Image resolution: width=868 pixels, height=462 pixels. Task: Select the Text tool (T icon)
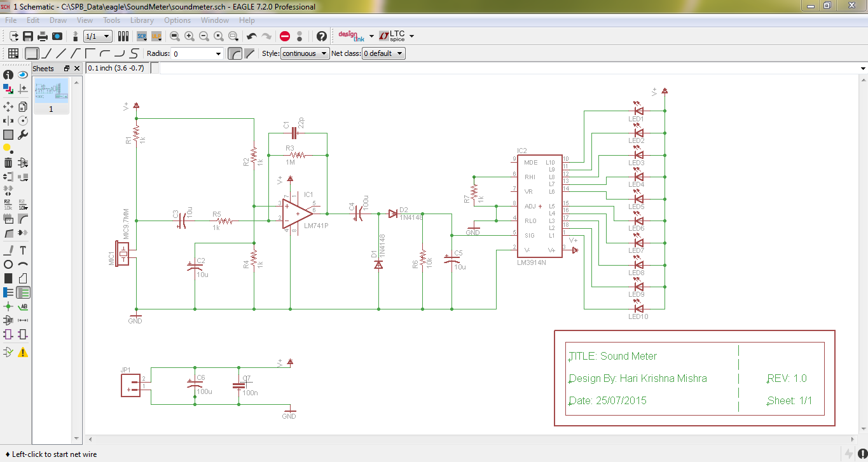click(24, 250)
